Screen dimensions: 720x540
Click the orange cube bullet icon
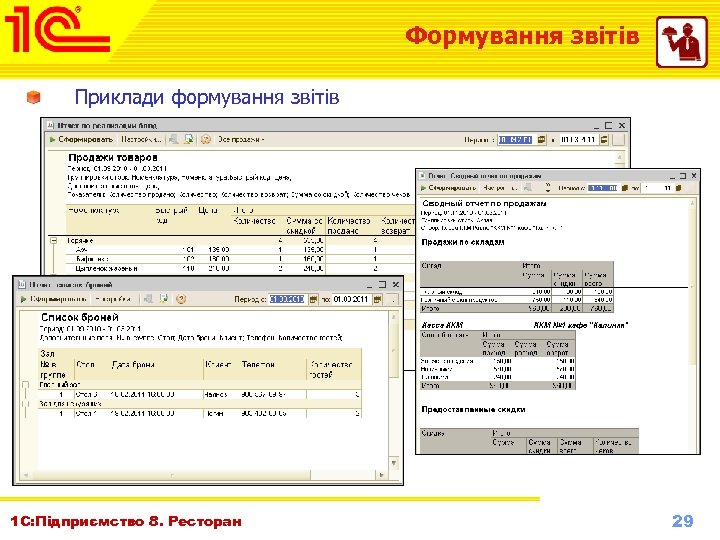[x=34, y=97]
